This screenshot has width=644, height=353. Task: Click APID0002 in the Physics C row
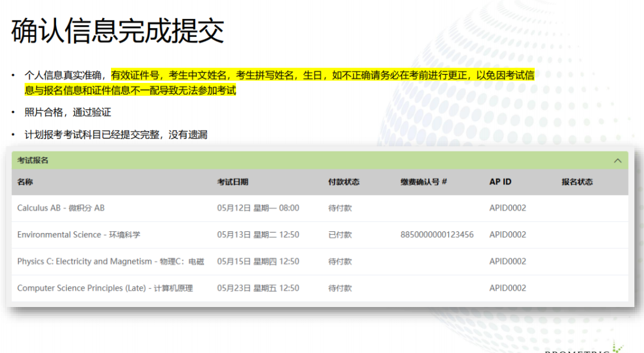pyautogui.click(x=507, y=261)
